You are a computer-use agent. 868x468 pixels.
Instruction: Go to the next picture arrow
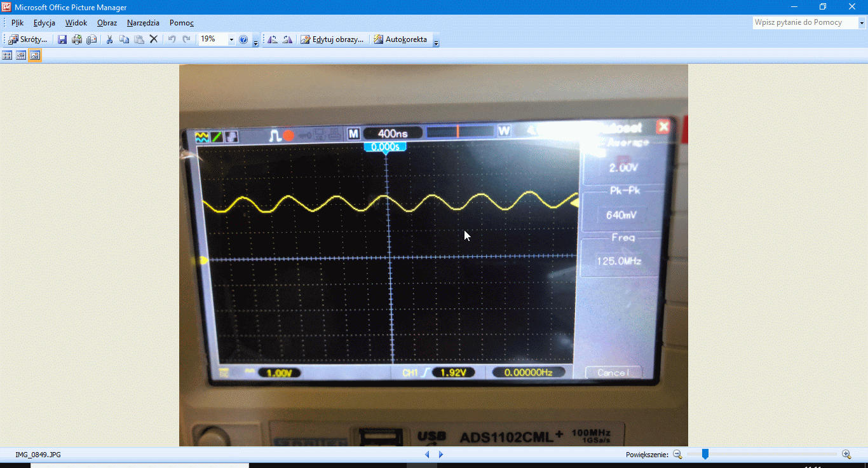point(441,455)
